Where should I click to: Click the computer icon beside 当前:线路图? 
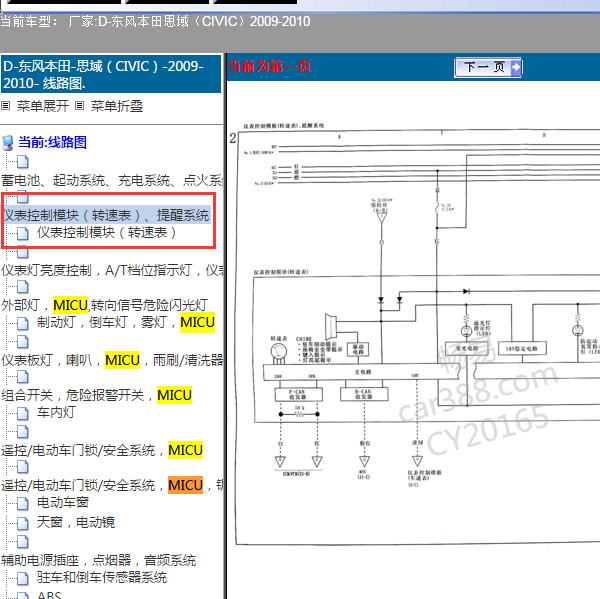[8, 143]
